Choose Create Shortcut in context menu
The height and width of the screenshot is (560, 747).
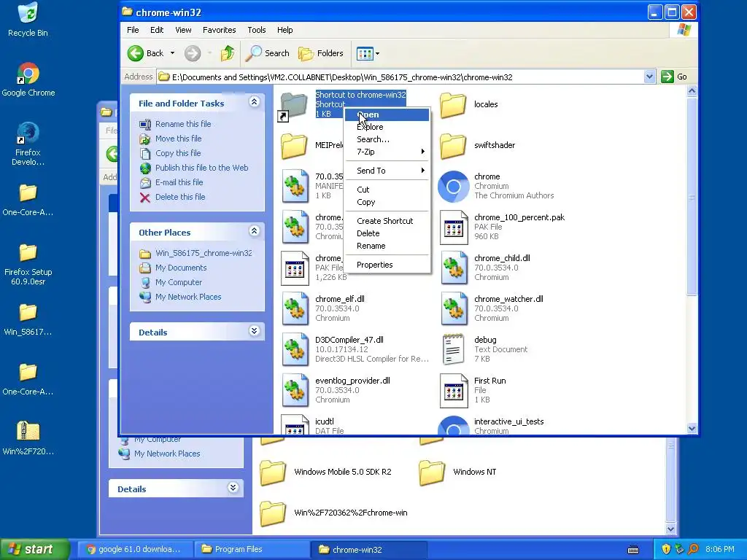(x=387, y=221)
